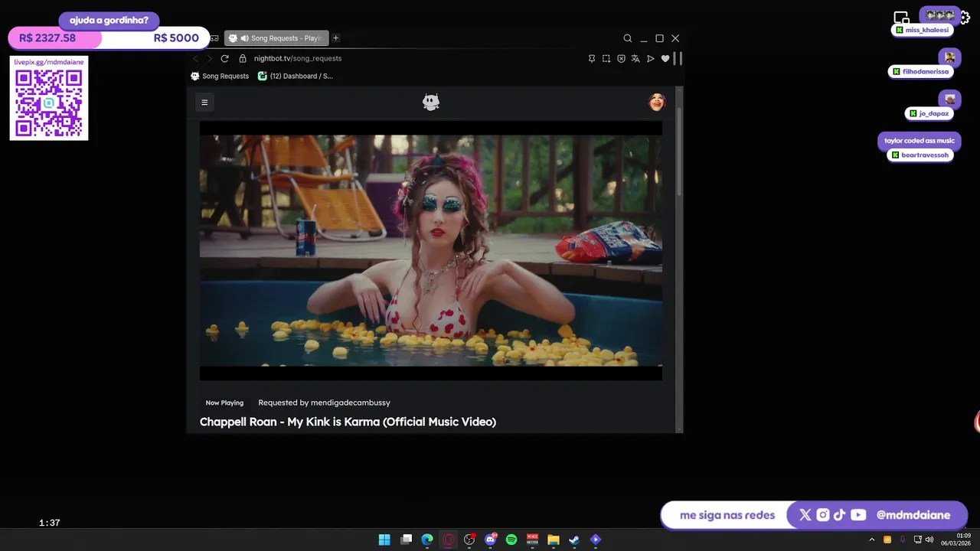Open Steam from taskbar
The height and width of the screenshot is (551, 980).
point(574,540)
